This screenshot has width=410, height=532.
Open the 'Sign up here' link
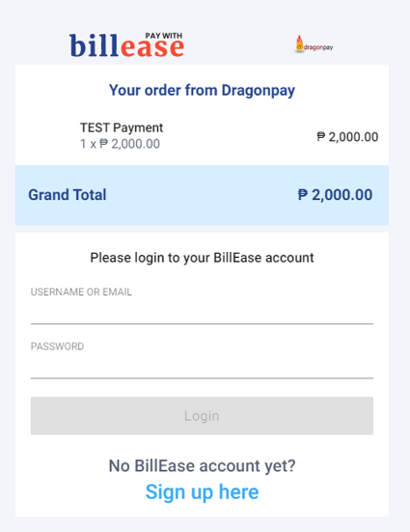(202, 492)
